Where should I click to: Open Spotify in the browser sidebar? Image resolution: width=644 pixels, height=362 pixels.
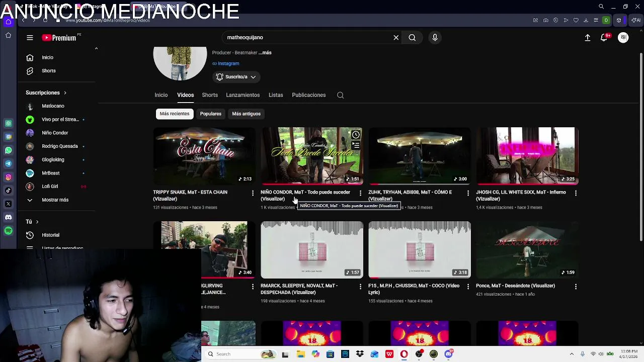click(9, 230)
